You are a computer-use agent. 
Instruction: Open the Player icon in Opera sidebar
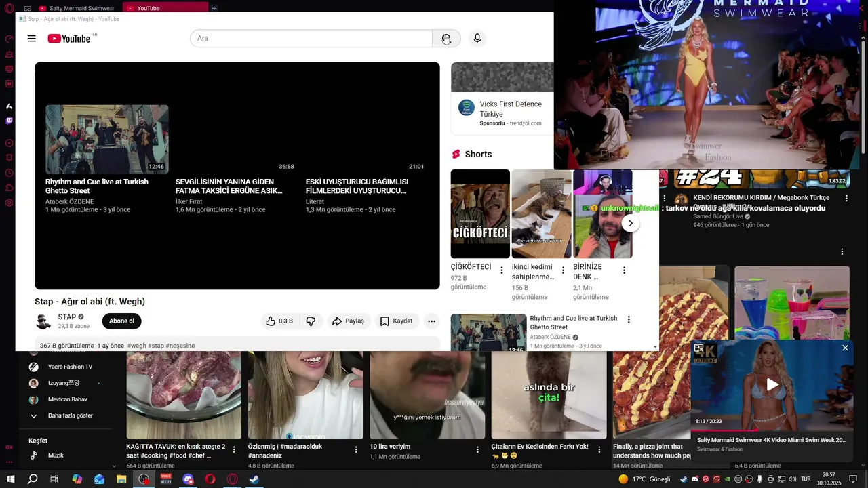coord(9,143)
